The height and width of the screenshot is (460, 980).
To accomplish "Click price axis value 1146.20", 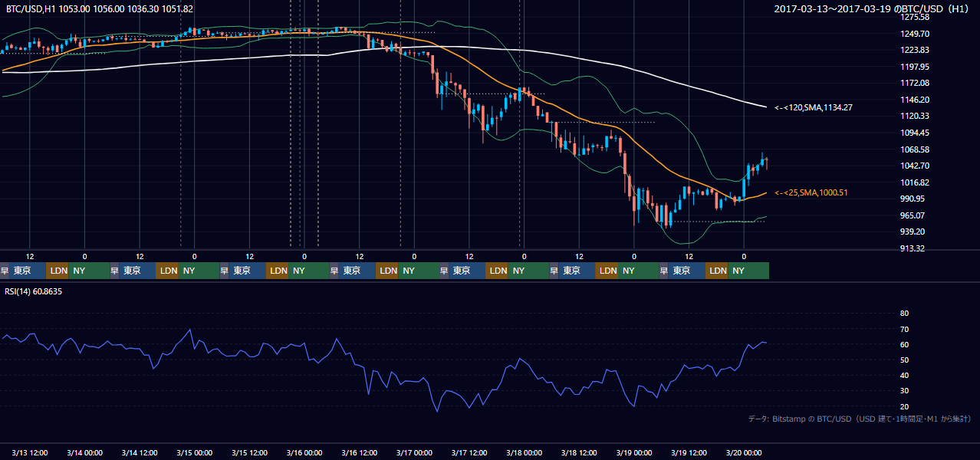I will tap(914, 100).
